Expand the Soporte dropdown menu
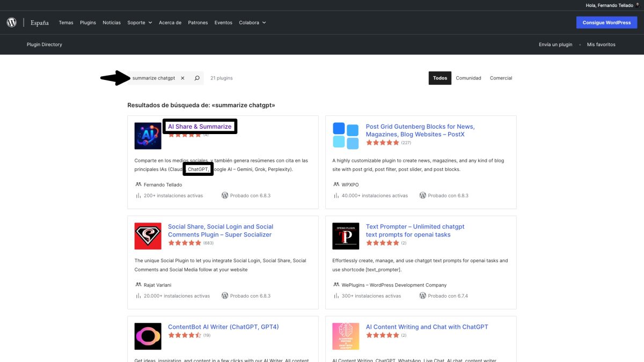The width and height of the screenshot is (644, 362). (139, 23)
